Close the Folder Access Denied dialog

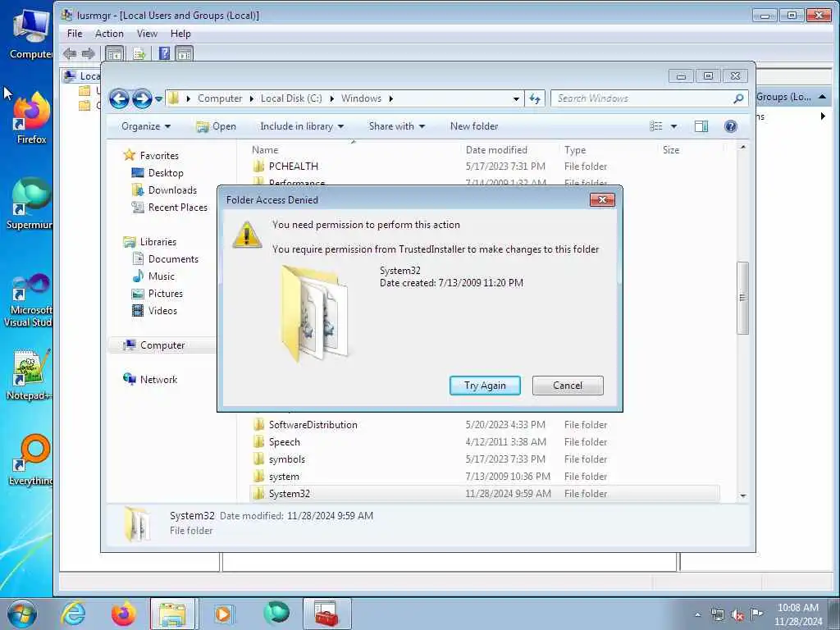pos(602,200)
